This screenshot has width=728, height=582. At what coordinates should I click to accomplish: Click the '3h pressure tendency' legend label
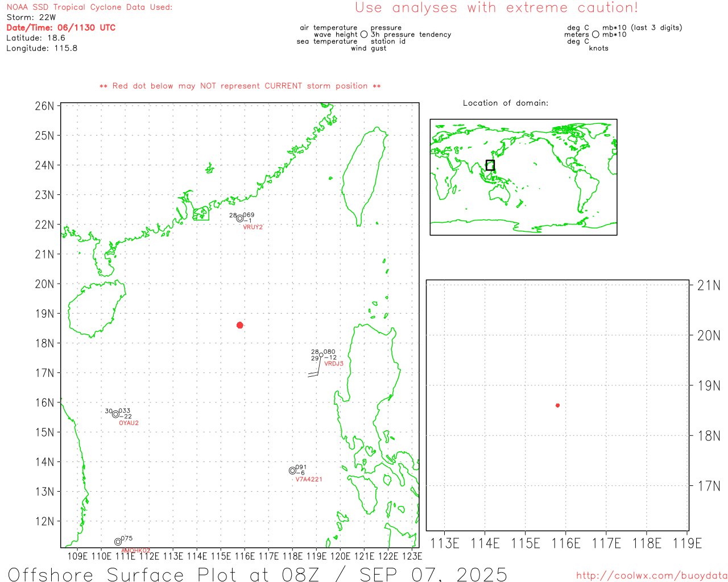[x=411, y=35]
